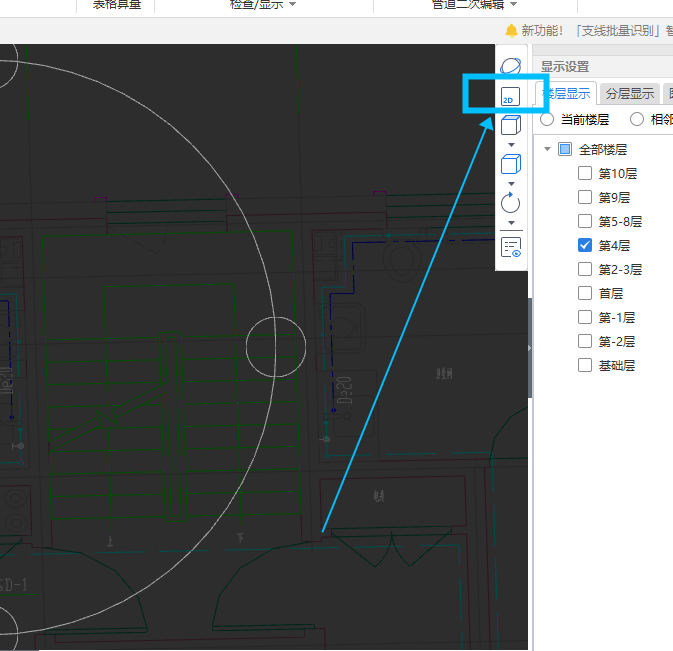The width and height of the screenshot is (673, 651).
Task: Collapse the side panel splitter handle
Action: pyautogui.click(x=530, y=348)
